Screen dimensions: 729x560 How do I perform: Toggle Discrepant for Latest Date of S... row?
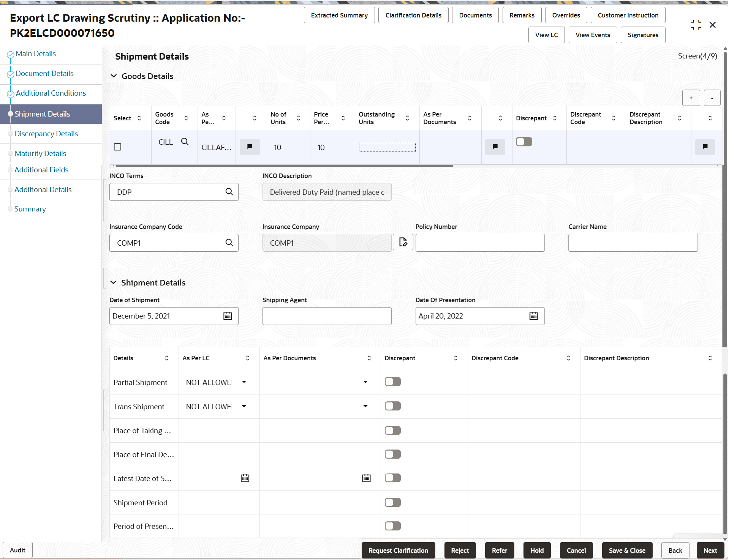393,478
